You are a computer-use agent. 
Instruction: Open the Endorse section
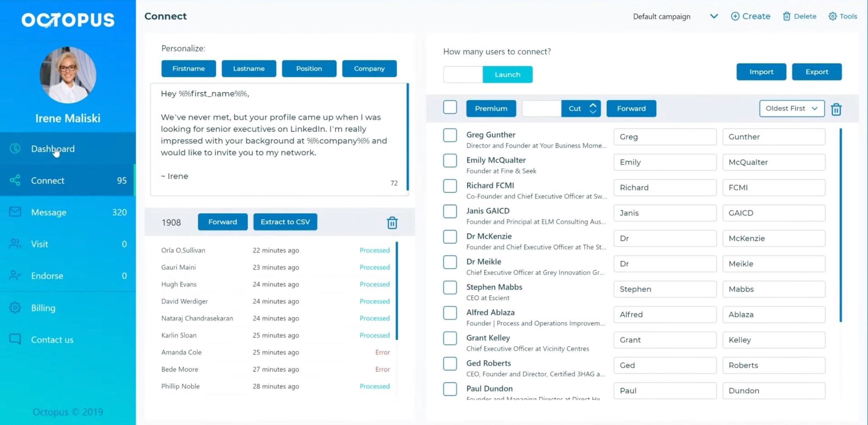pos(68,276)
